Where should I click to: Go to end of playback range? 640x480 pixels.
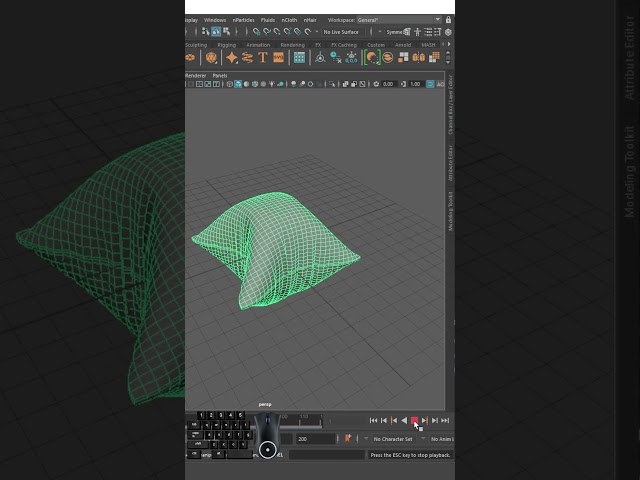tap(445, 420)
